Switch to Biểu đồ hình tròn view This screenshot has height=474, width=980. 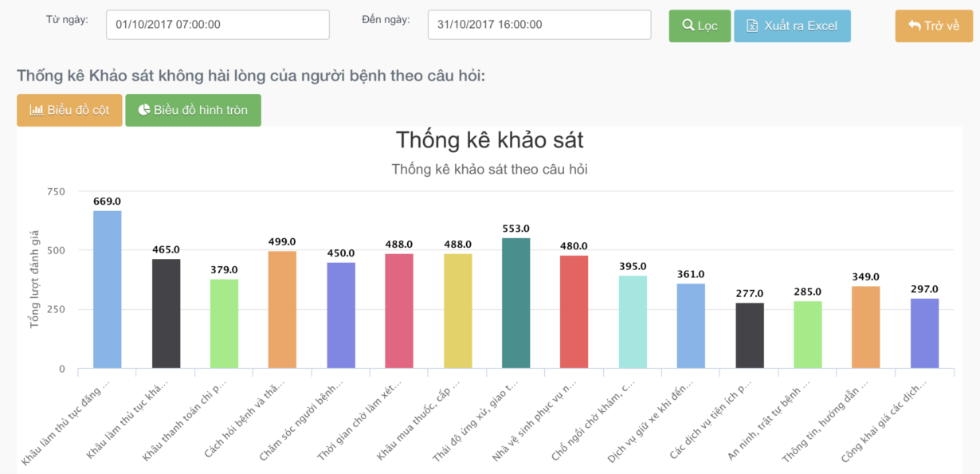click(x=193, y=110)
